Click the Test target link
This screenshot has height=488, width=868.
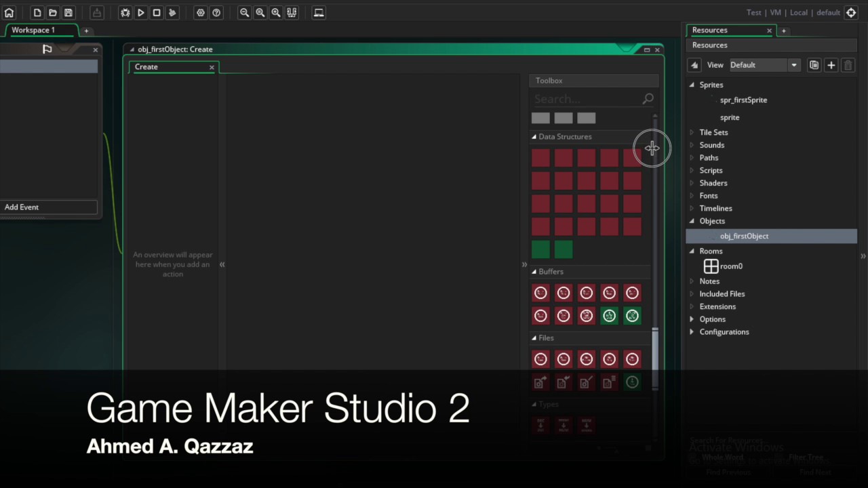[754, 12]
